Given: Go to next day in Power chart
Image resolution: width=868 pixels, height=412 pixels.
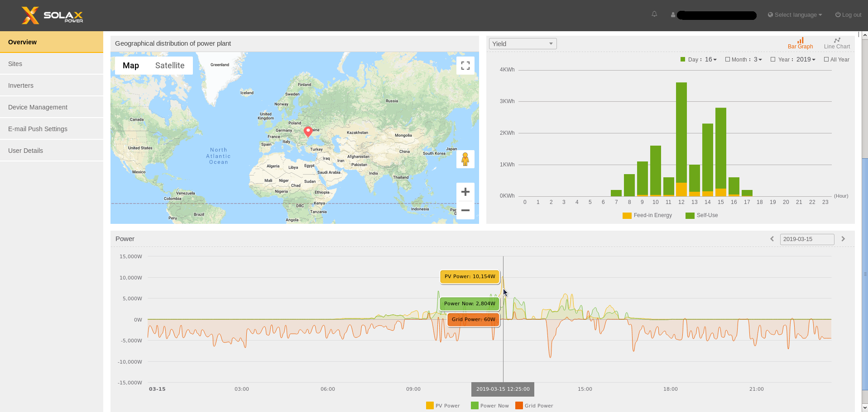Looking at the screenshot, I should coord(843,239).
